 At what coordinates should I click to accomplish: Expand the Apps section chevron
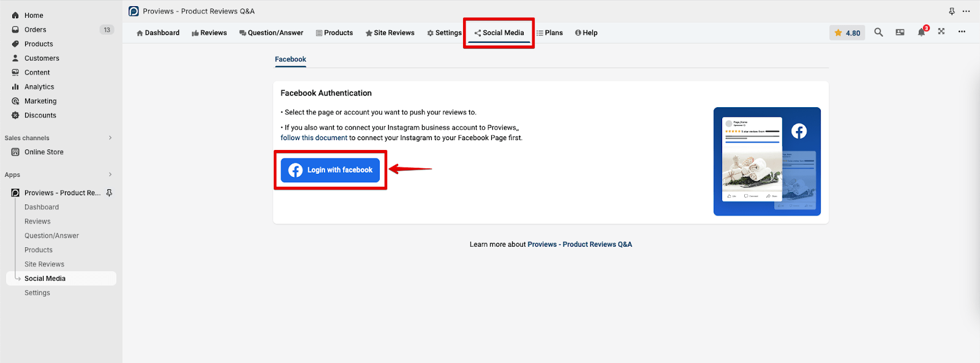[x=110, y=174]
